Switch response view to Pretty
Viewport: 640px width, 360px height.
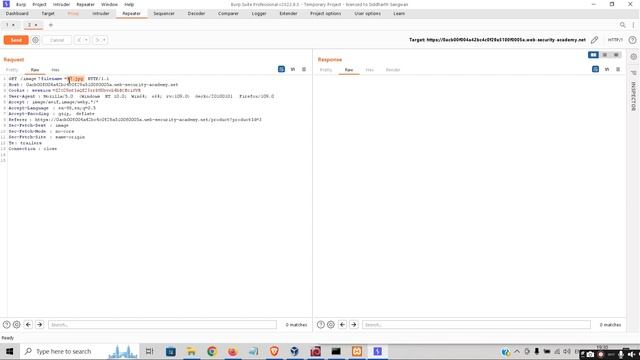pyautogui.click(x=326, y=70)
